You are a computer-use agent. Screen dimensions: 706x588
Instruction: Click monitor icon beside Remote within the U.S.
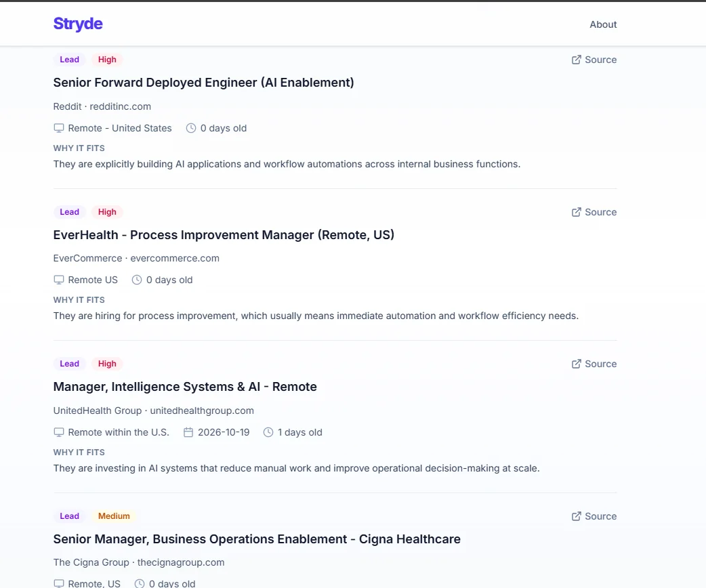58,432
